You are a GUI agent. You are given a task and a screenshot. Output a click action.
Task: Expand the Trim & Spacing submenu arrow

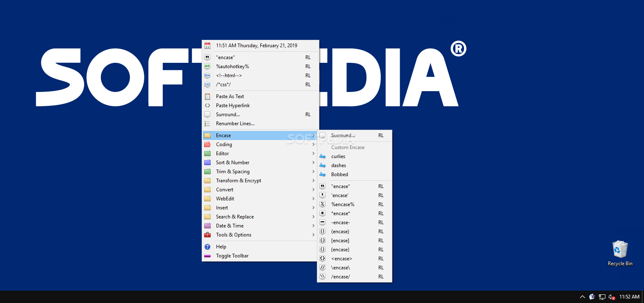[x=314, y=172]
